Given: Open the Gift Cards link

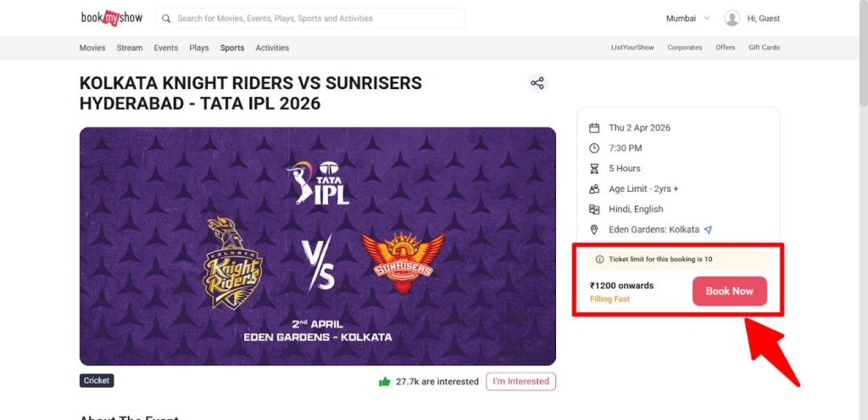Looking at the screenshot, I should pyautogui.click(x=764, y=48).
